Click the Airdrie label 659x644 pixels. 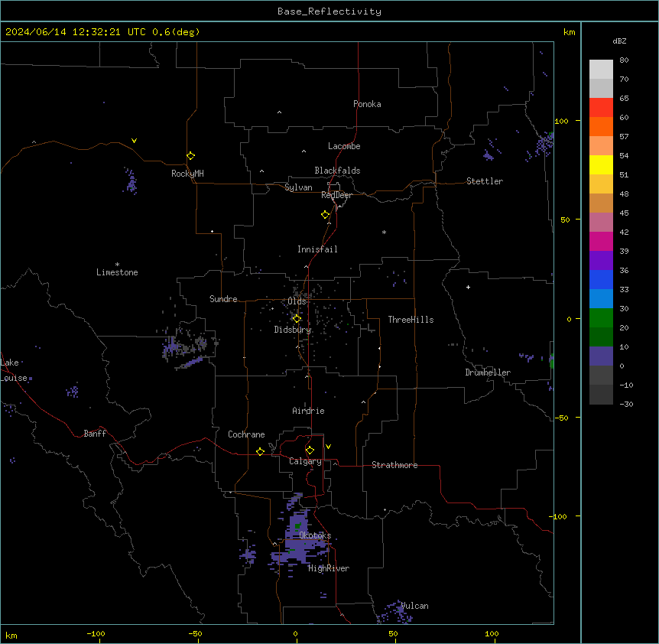[308, 411]
